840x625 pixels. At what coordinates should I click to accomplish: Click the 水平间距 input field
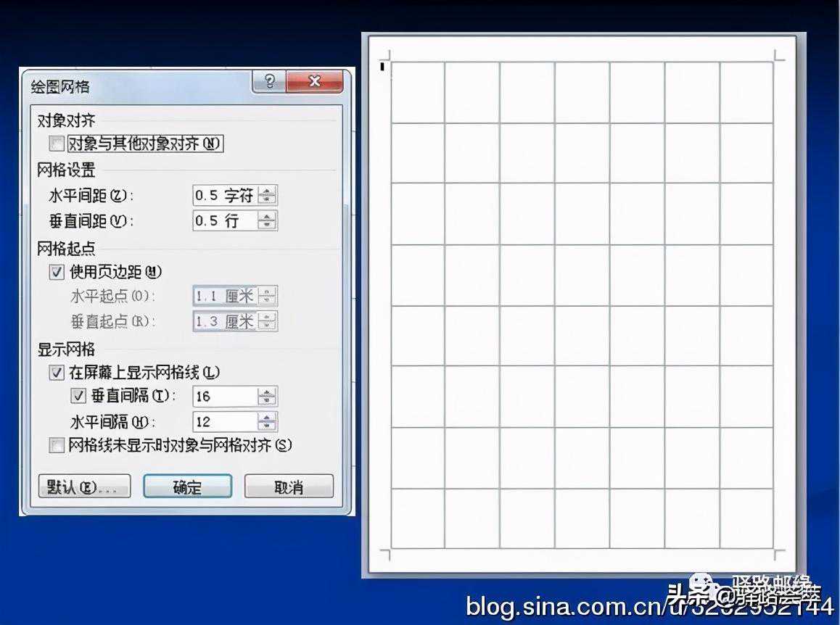(x=225, y=196)
